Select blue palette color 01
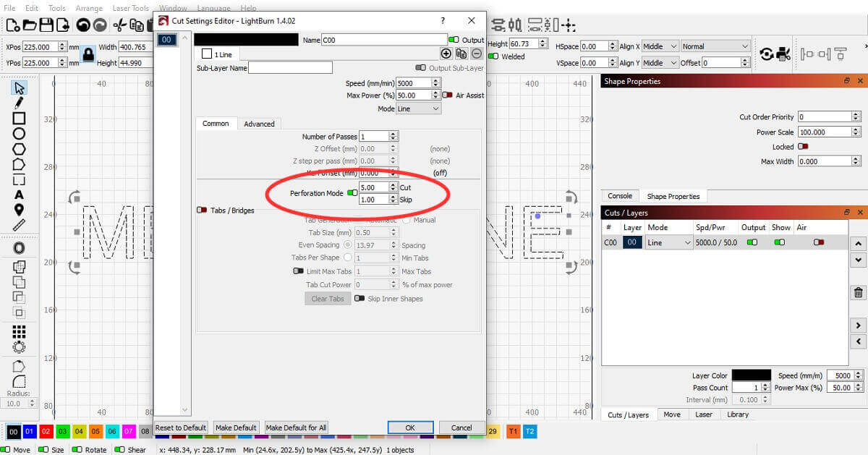 (30, 431)
